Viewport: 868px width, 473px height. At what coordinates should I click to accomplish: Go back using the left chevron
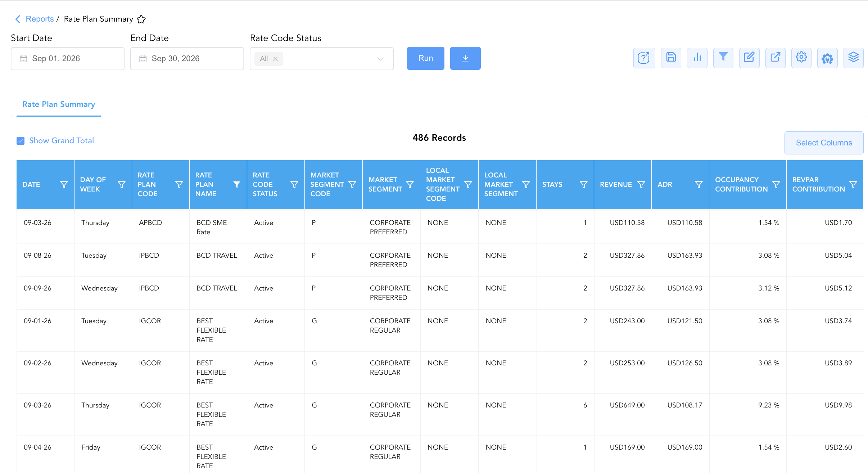point(18,19)
